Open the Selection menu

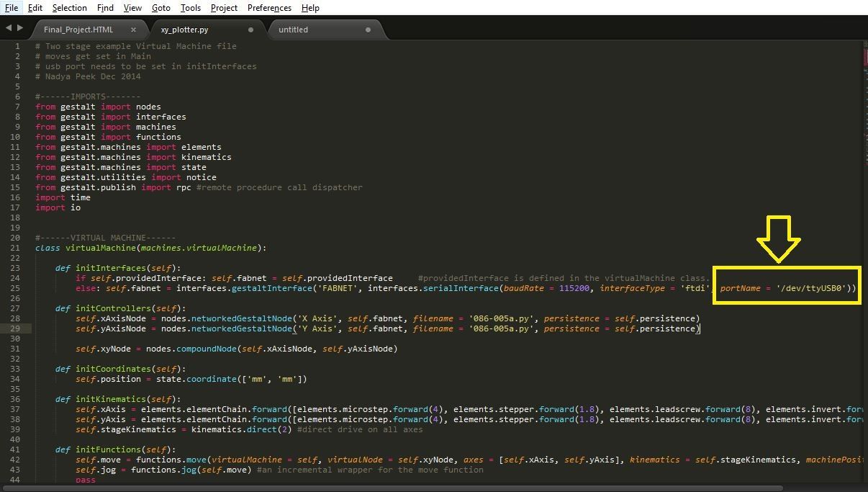pos(69,8)
